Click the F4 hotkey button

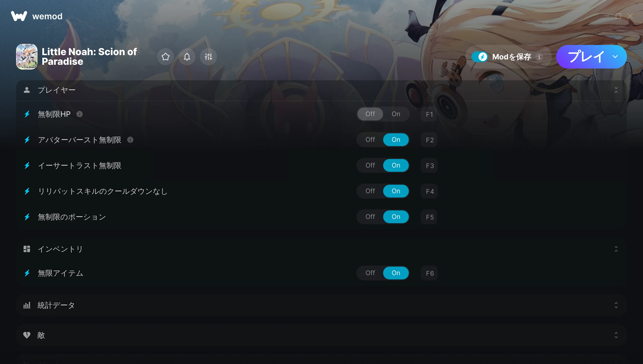(x=429, y=191)
